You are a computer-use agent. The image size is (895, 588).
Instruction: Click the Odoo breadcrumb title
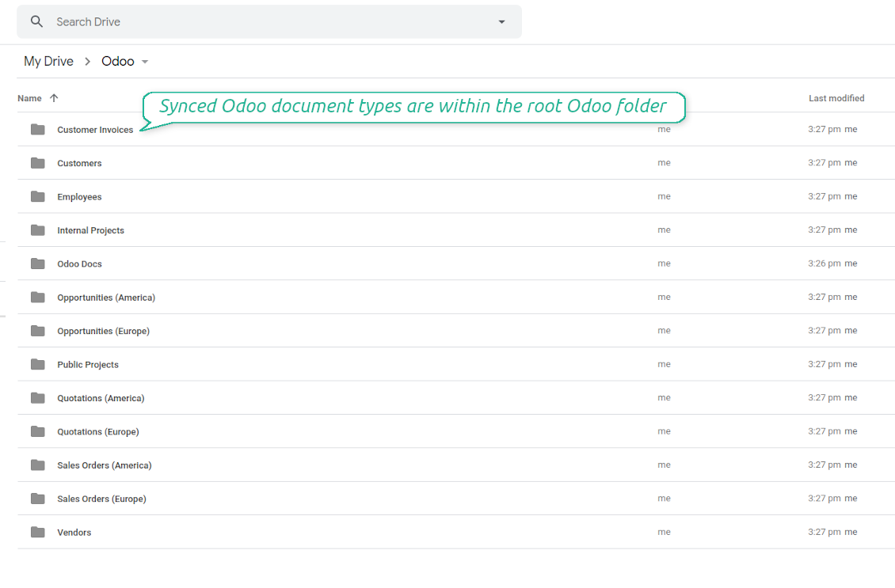(117, 61)
